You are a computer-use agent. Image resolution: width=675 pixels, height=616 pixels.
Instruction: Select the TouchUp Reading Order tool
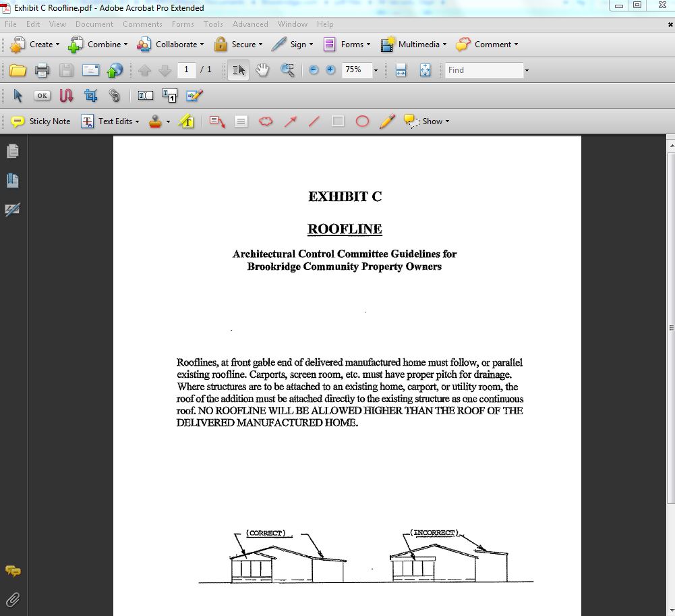(170, 96)
